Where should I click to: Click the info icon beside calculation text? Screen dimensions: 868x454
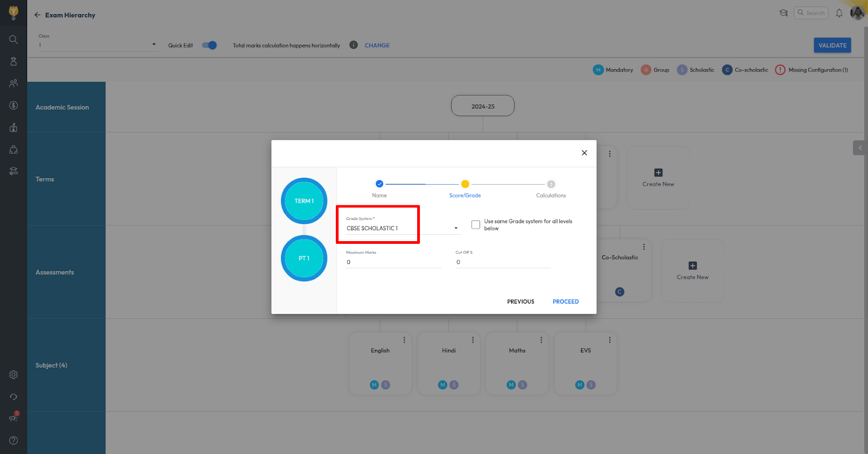pyautogui.click(x=353, y=45)
